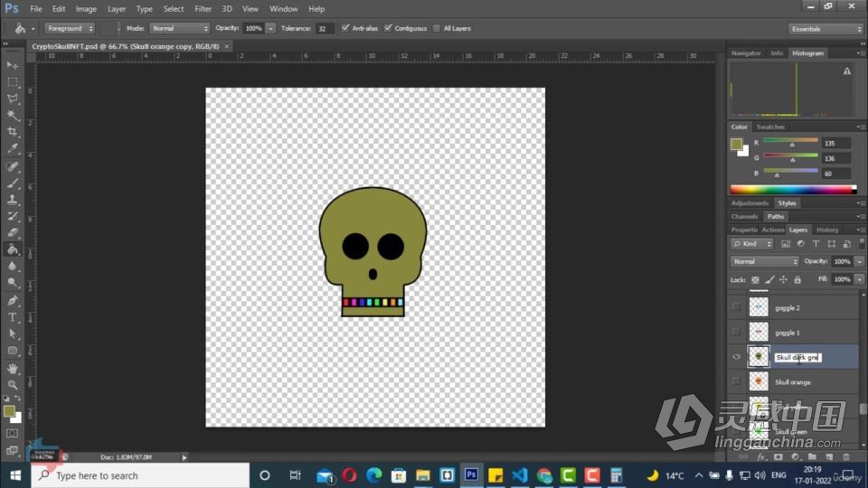Select the Rectangle shape tool

(12, 351)
